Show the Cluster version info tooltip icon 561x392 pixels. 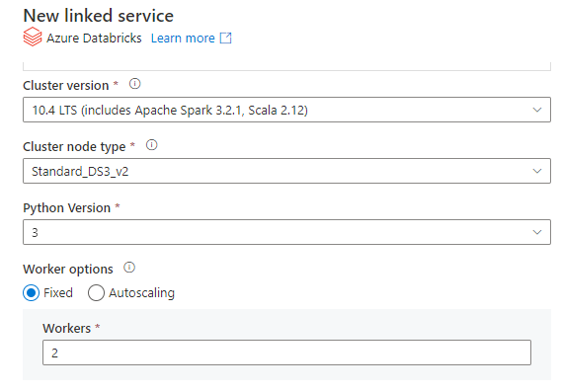tap(134, 84)
